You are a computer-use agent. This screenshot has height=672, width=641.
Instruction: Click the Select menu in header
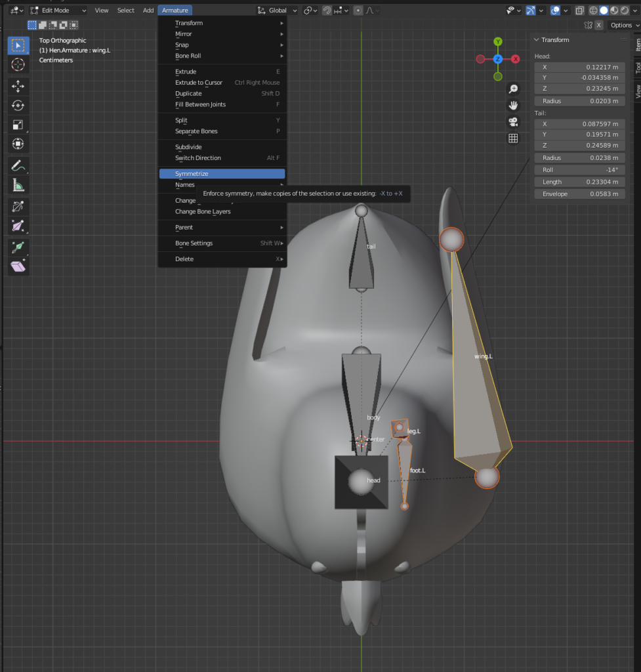click(x=125, y=10)
